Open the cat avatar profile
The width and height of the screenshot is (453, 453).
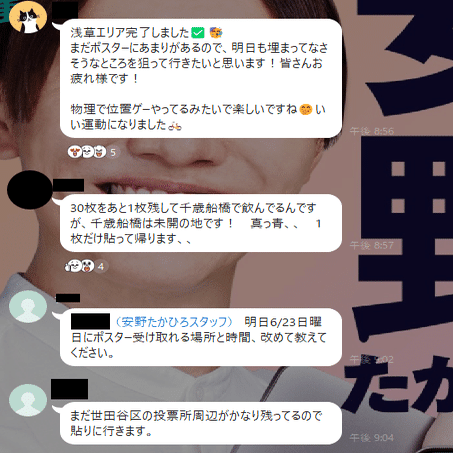pyautogui.click(x=28, y=17)
